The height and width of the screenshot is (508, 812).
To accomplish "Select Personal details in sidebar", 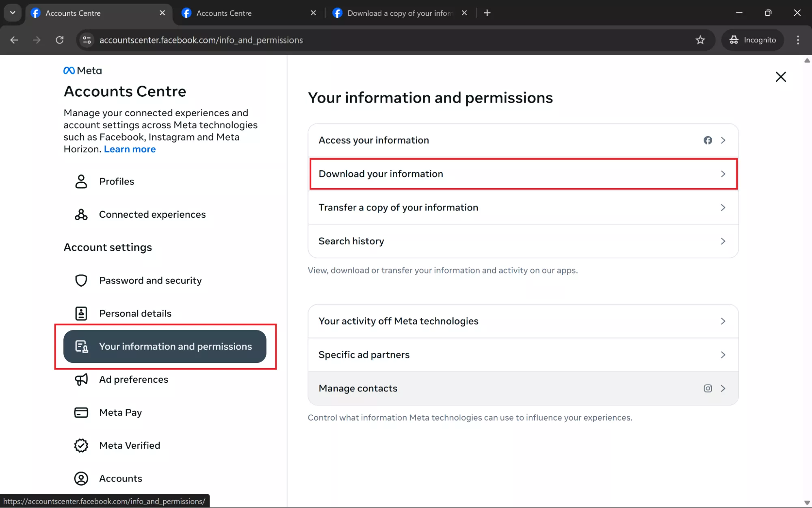I will (x=135, y=313).
